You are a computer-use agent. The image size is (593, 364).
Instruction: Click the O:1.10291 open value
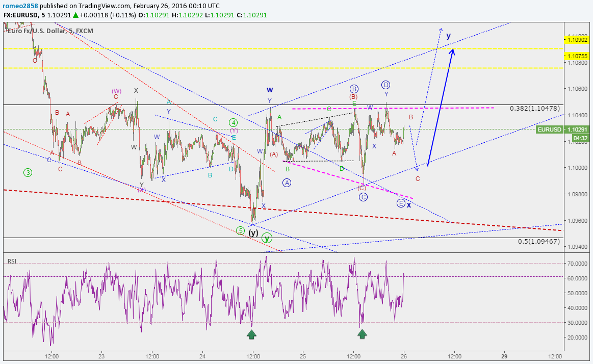pos(154,15)
